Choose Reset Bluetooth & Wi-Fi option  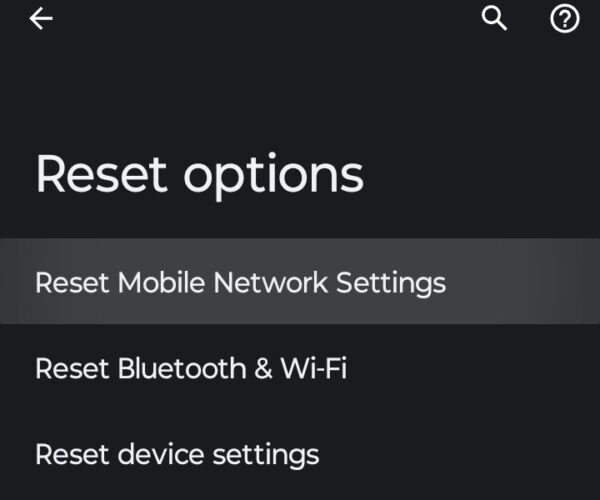tap(191, 368)
